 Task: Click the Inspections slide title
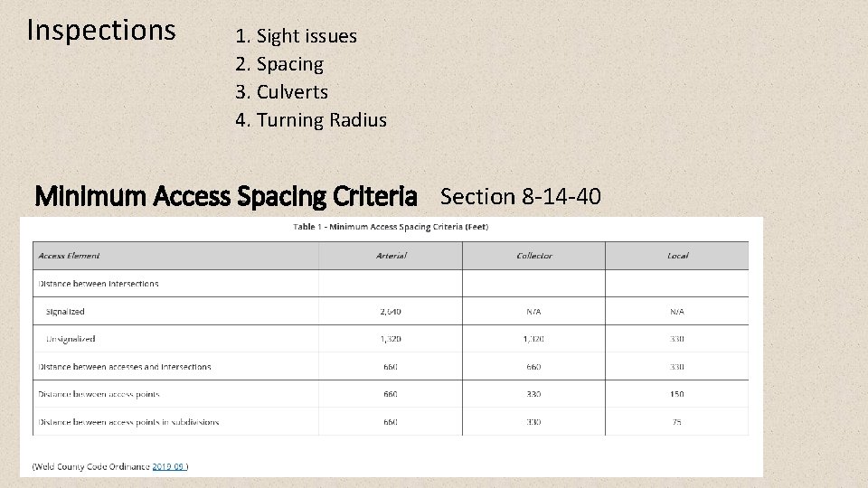click(x=101, y=30)
